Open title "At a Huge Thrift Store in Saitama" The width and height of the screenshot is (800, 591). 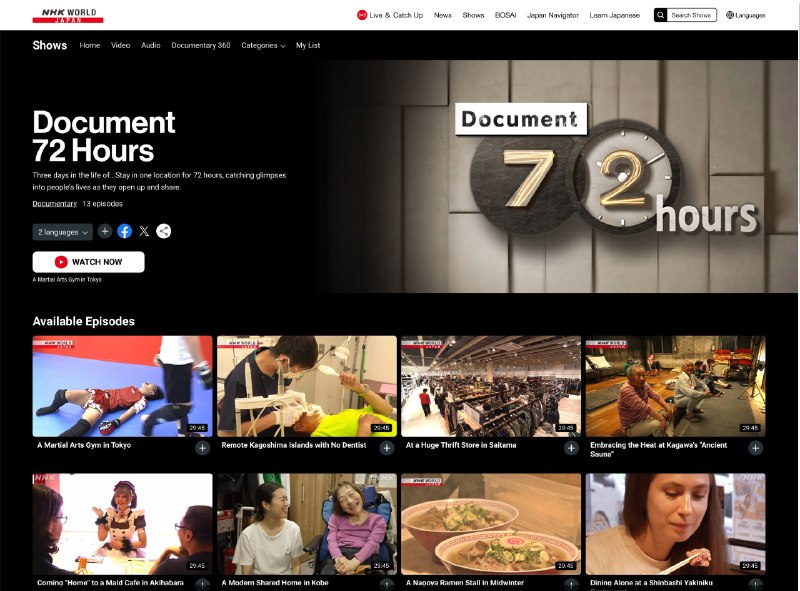coord(461,445)
